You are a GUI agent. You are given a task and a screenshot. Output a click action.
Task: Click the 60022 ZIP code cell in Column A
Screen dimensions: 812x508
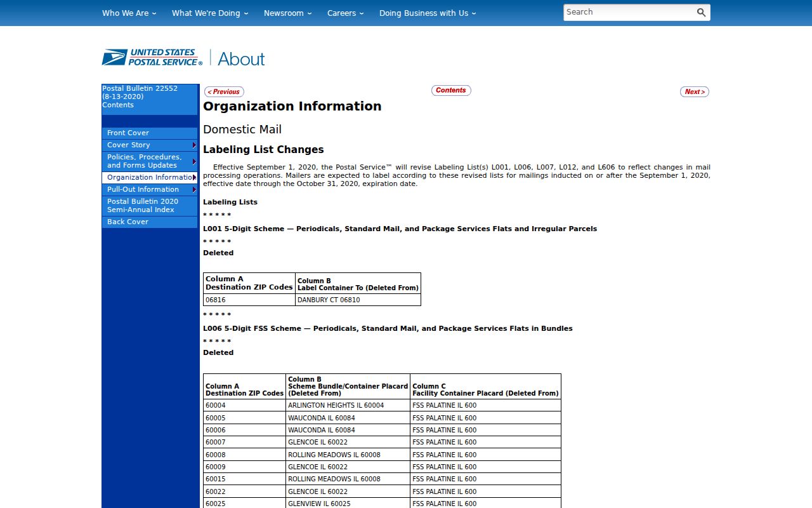(x=244, y=491)
